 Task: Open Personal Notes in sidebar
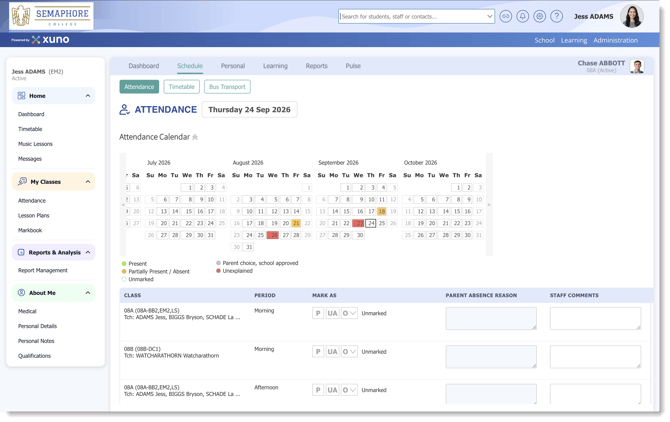36,341
